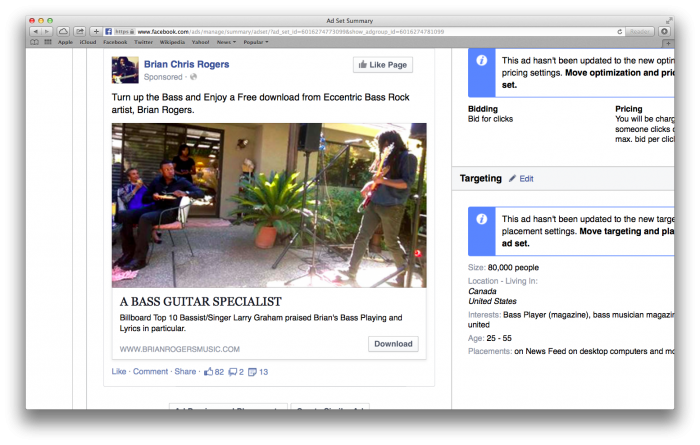Click the 80,000 people size value
The height and width of the screenshot is (445, 700).
(513, 267)
